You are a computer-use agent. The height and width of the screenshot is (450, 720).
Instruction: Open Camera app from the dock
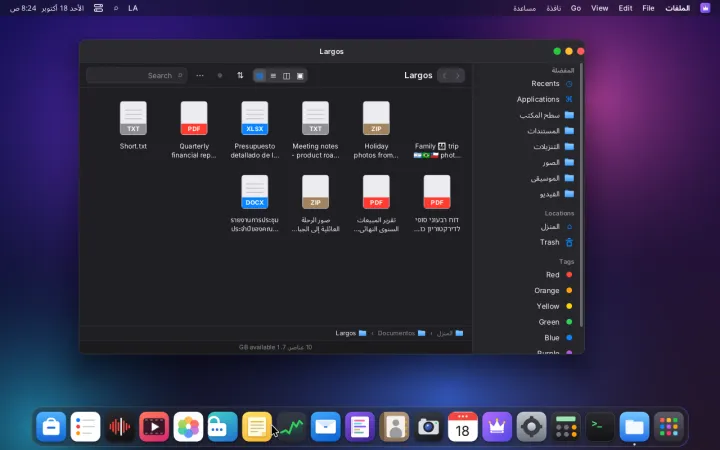[x=428, y=427]
